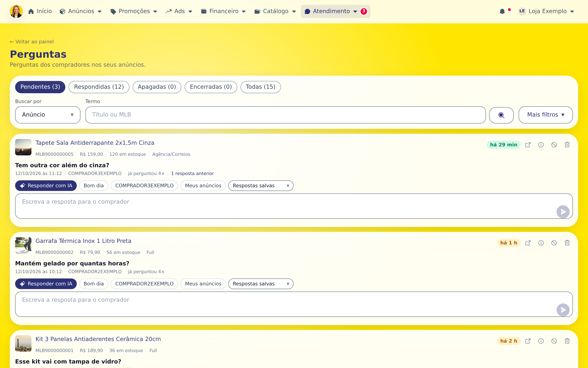Block buyer on Tapete question
Image resolution: width=588 pixels, height=368 pixels.
(554, 145)
